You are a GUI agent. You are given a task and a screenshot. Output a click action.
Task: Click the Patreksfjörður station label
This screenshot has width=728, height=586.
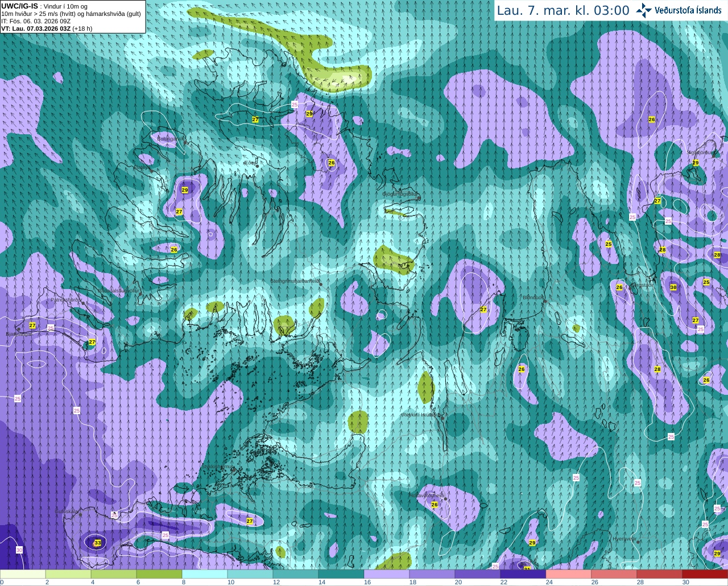click(x=67, y=299)
